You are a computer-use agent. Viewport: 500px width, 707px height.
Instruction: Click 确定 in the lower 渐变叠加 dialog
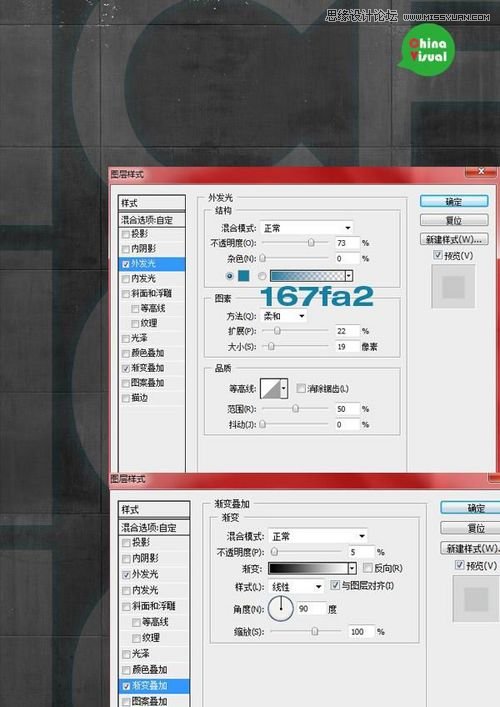coord(470,508)
